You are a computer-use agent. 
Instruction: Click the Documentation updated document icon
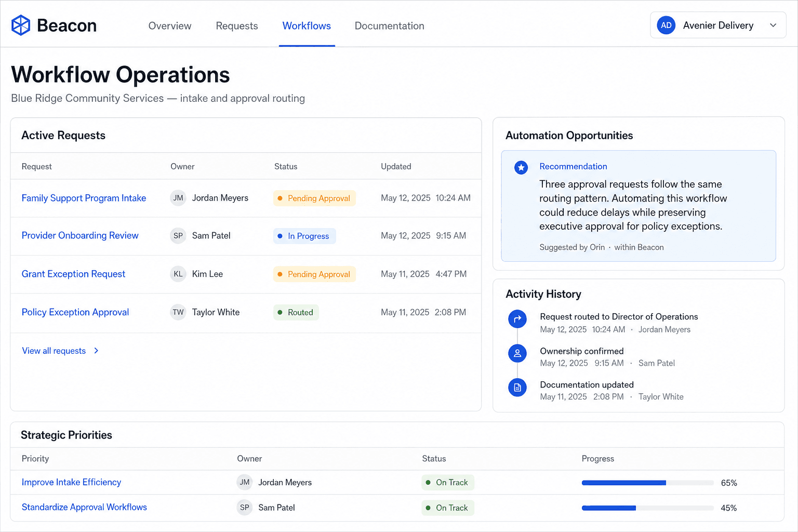(x=517, y=387)
